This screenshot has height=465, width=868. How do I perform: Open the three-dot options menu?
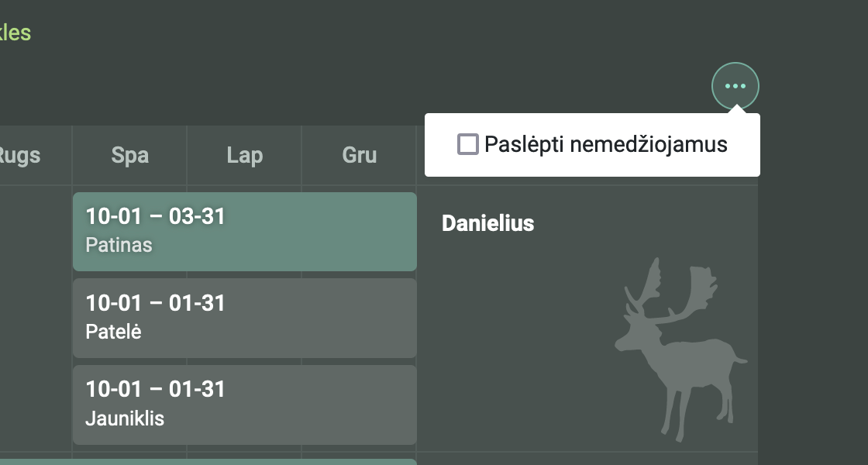click(735, 86)
